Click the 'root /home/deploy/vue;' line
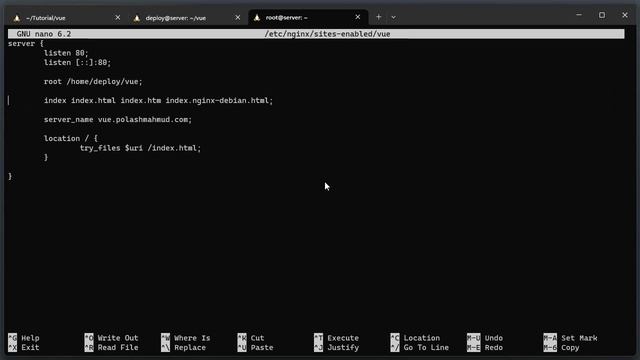Viewport: 640px width, 360px height. point(93,82)
